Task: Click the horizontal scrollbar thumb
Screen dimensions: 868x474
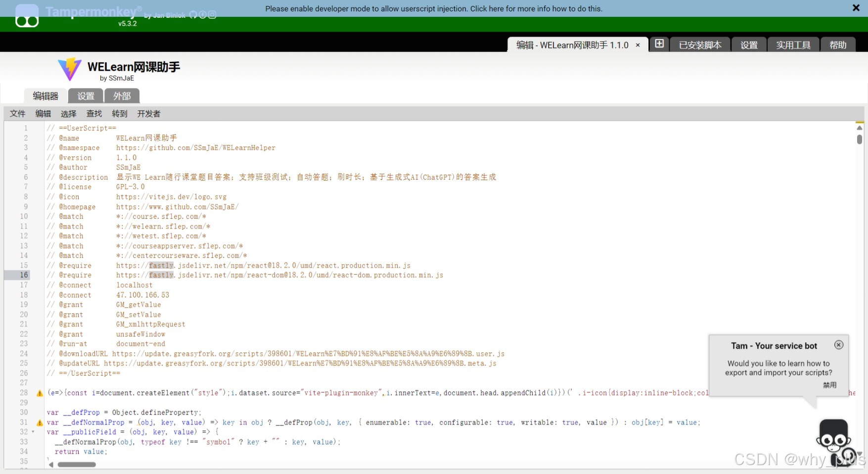Action: (x=77, y=465)
